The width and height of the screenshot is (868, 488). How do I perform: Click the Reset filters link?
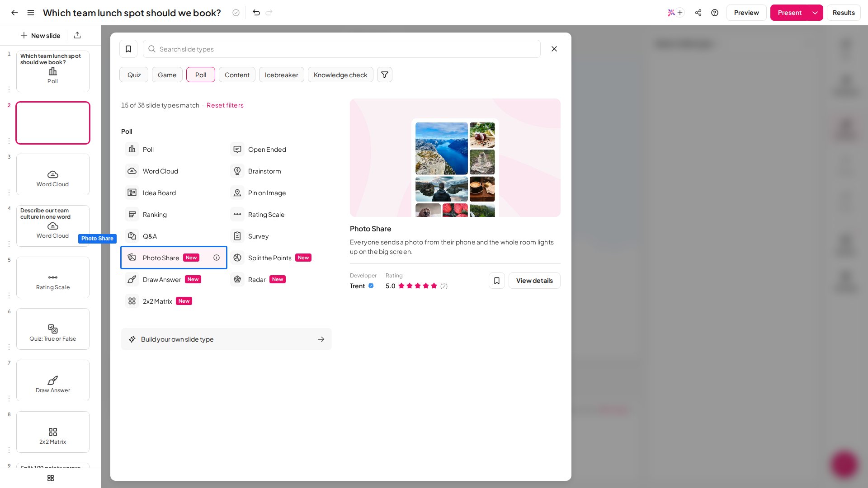[x=225, y=105]
